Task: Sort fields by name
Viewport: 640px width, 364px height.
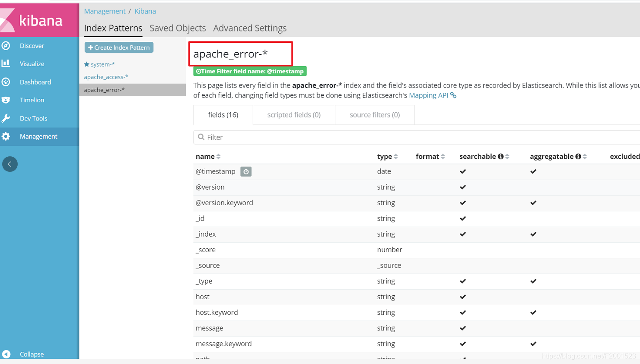Action: 218,156
